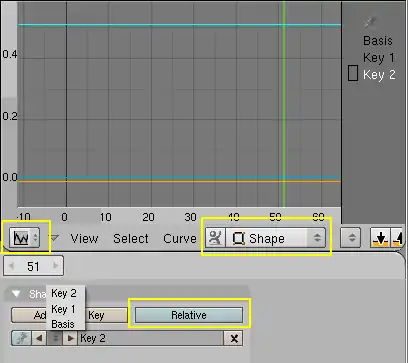The height and width of the screenshot is (363, 408).
Task: Toggle the checkbox next to Key 2 channel
Action: pos(353,73)
